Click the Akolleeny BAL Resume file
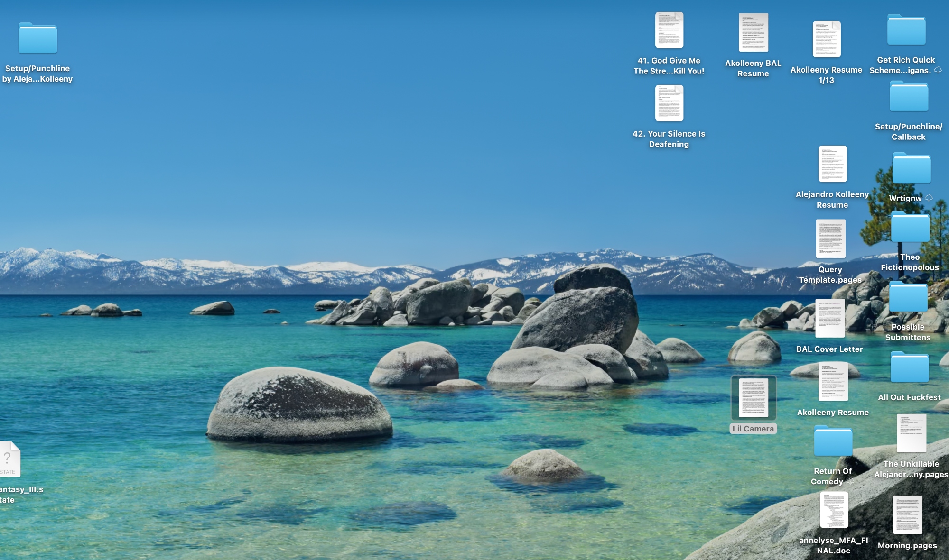The width and height of the screenshot is (949, 560). [753, 33]
